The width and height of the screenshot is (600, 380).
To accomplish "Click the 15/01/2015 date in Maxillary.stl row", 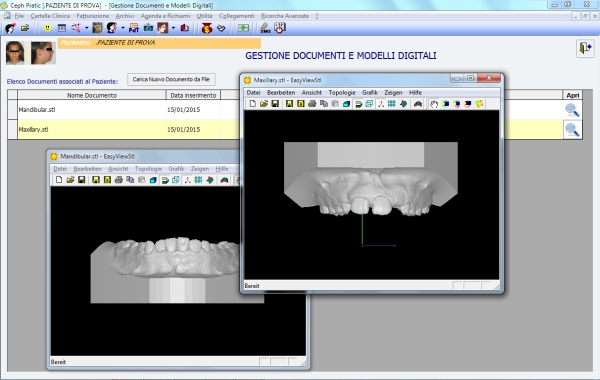I will click(184, 130).
